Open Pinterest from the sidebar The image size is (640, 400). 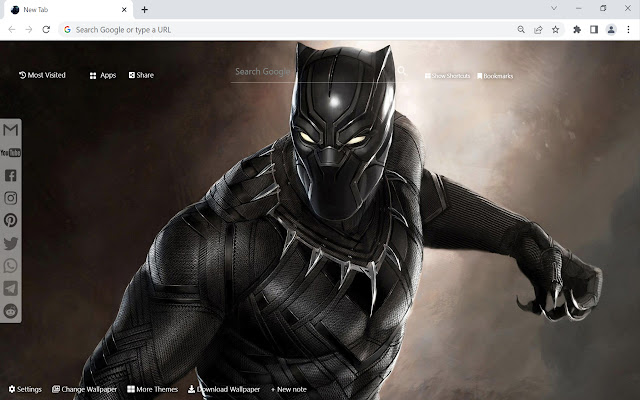click(x=11, y=220)
